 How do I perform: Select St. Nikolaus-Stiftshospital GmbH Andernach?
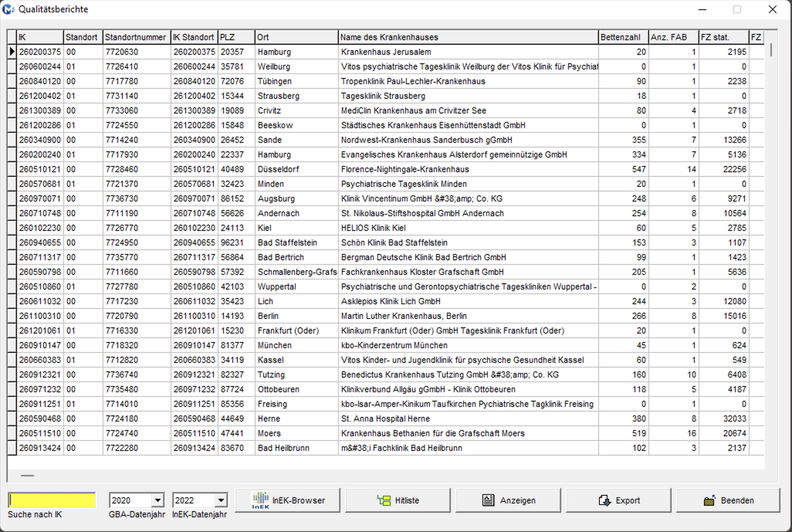click(469, 213)
